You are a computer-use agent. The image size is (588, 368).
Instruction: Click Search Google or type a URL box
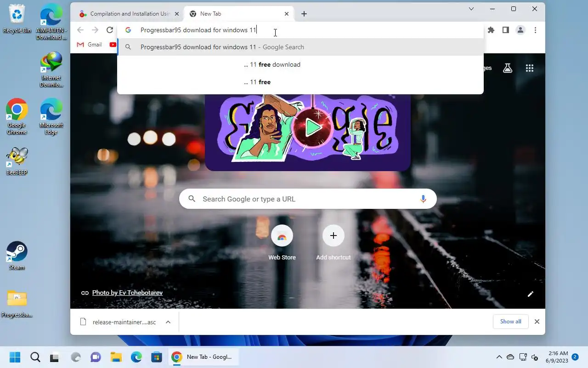[x=308, y=199]
